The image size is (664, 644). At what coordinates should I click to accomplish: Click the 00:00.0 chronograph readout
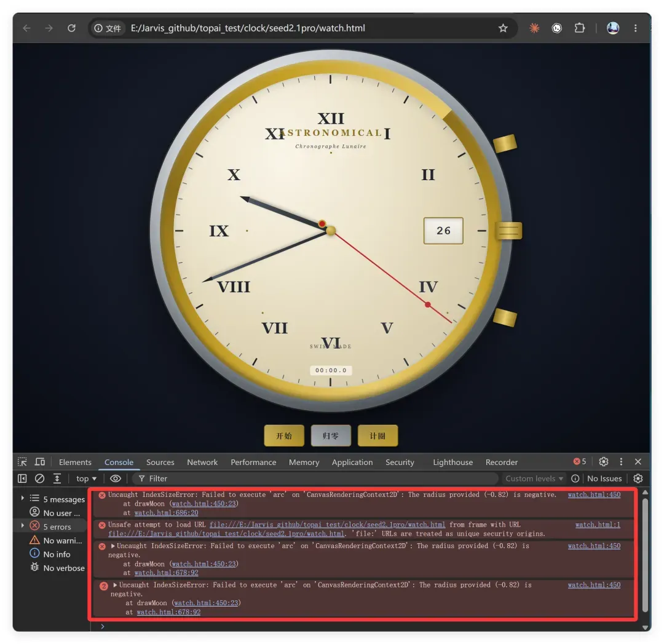point(331,370)
